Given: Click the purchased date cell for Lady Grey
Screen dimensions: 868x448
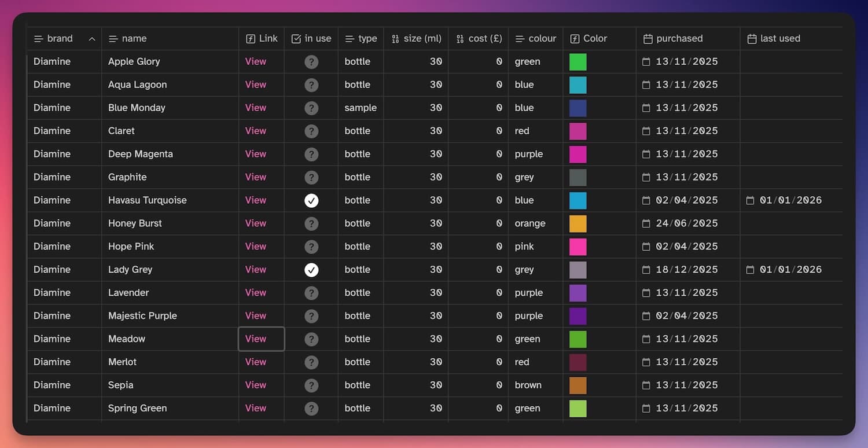Looking at the screenshot, I should pyautogui.click(x=686, y=270).
